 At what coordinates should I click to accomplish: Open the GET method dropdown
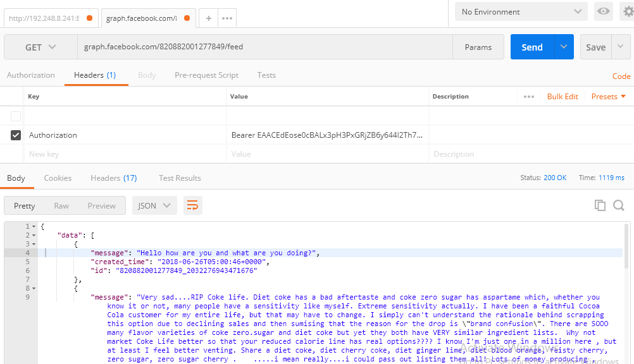point(40,47)
